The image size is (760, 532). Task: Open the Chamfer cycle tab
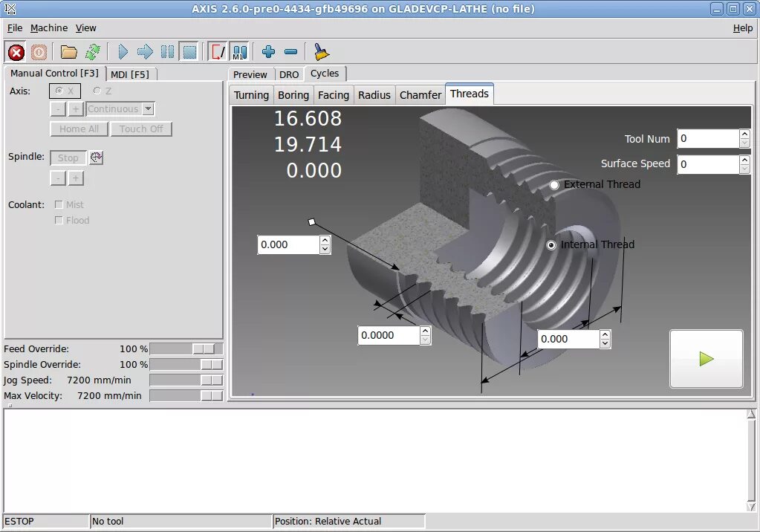pos(420,95)
